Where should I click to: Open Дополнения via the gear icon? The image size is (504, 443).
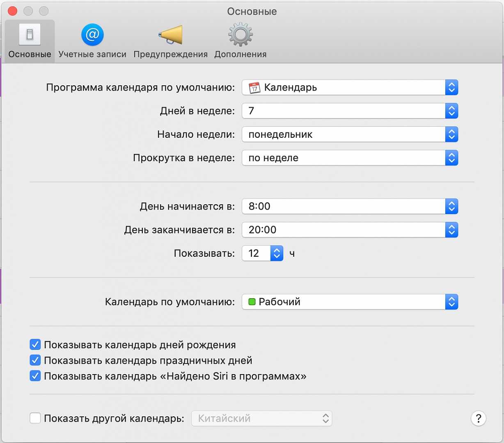point(241,35)
